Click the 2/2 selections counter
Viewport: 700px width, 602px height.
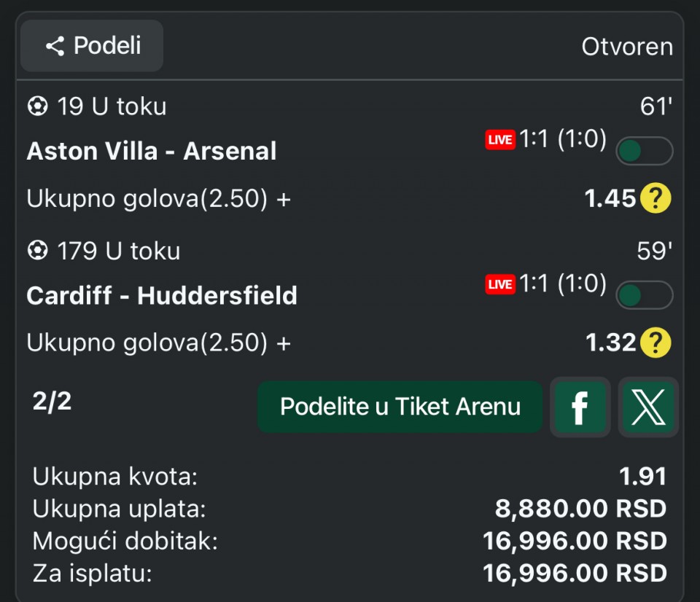coord(52,401)
